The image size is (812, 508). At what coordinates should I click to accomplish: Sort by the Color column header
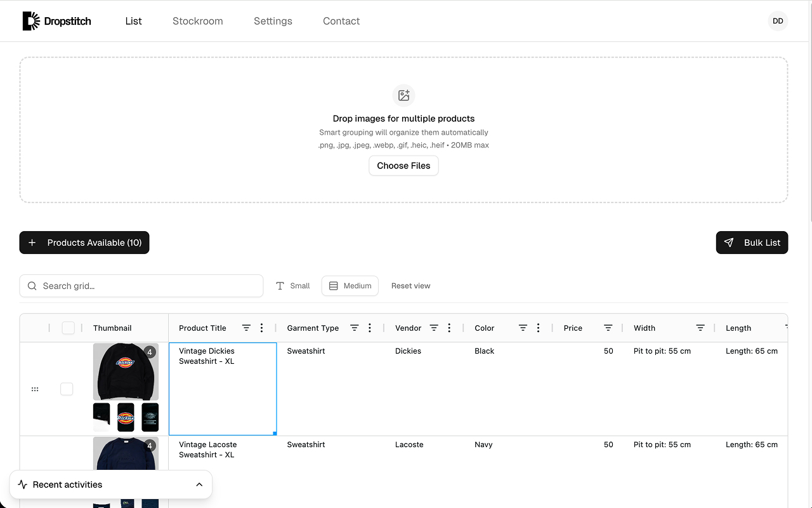(484, 328)
